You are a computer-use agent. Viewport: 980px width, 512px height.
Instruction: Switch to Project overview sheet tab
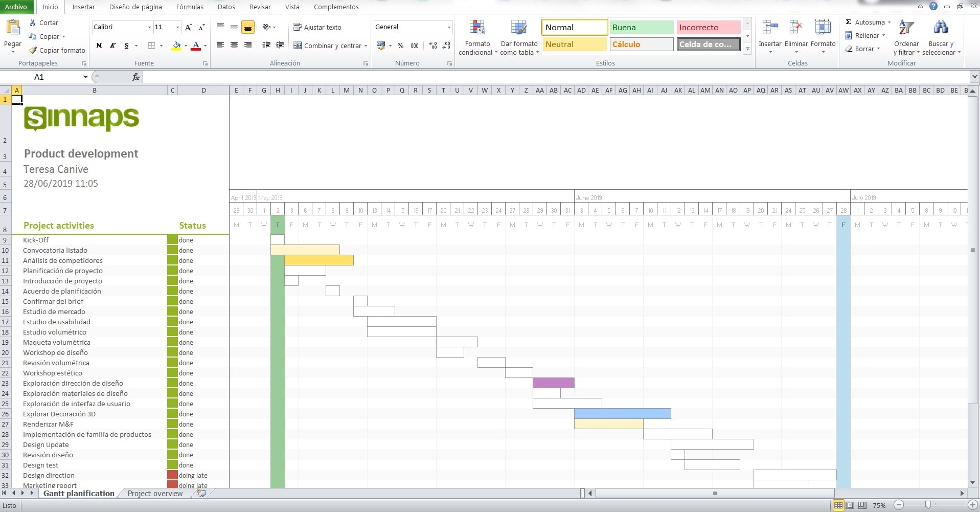155,493
